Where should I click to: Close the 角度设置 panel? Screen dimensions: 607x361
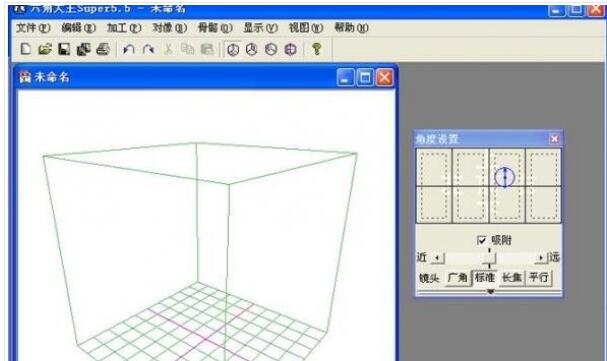point(554,139)
